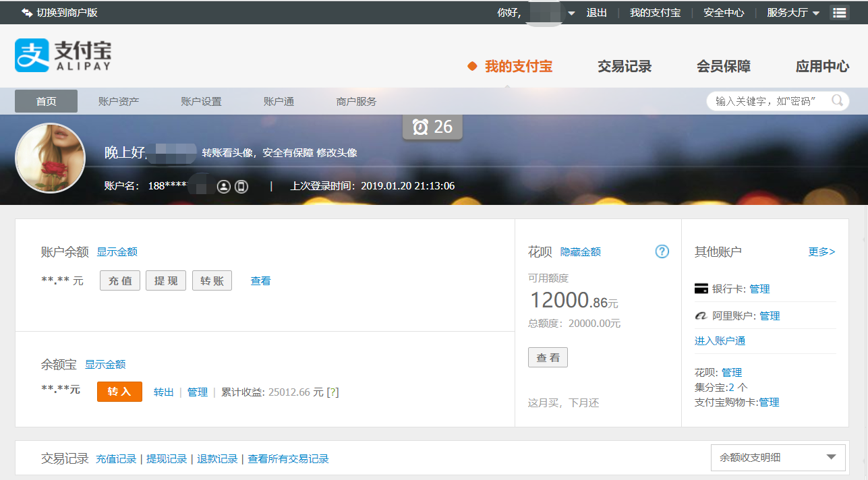Click the 修改头像 link
The width and height of the screenshot is (868, 480).
(x=337, y=153)
